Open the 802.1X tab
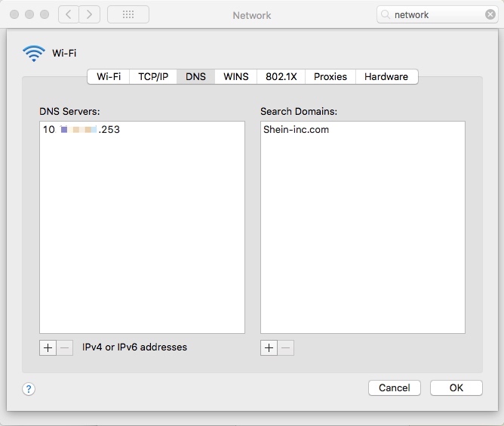 281,76
